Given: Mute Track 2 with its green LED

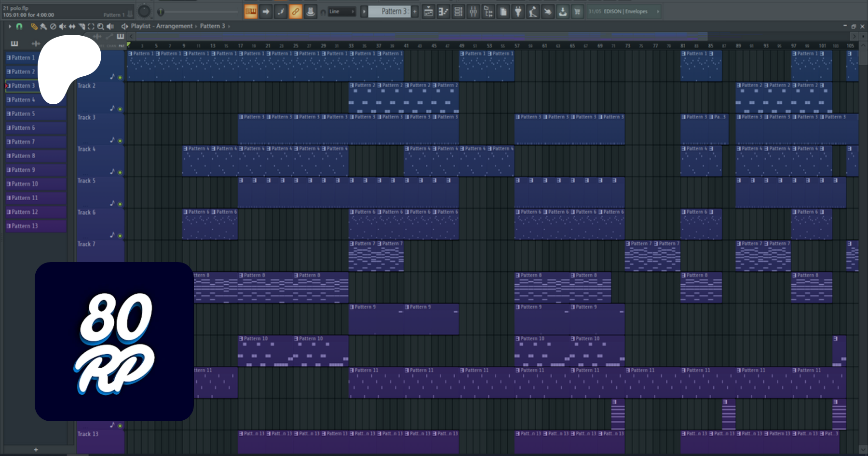Looking at the screenshot, I should pos(120,110).
